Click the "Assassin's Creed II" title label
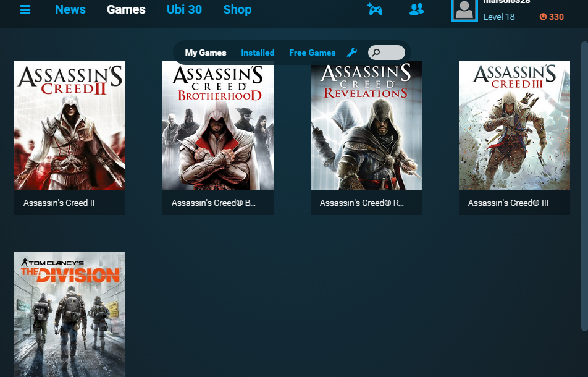 coord(59,203)
